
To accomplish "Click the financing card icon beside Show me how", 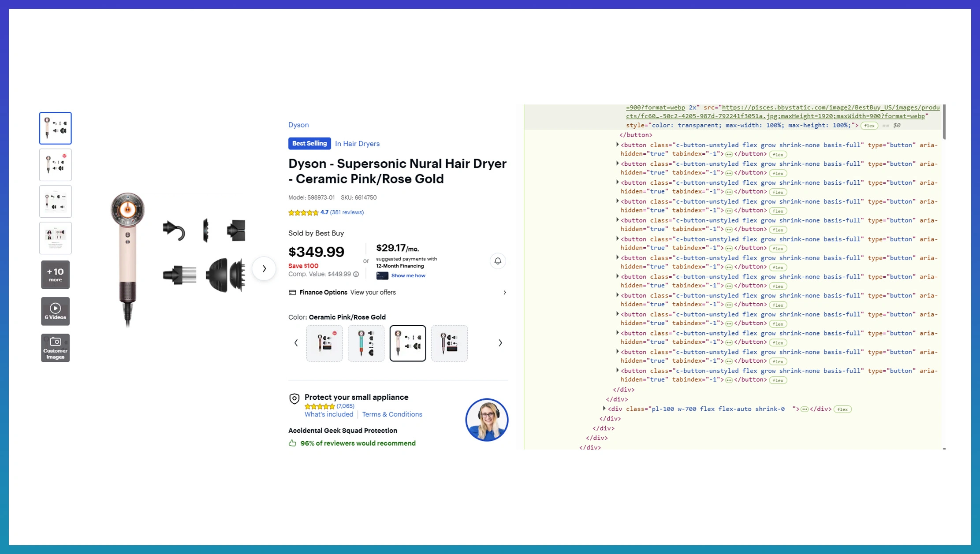I will tap(382, 276).
